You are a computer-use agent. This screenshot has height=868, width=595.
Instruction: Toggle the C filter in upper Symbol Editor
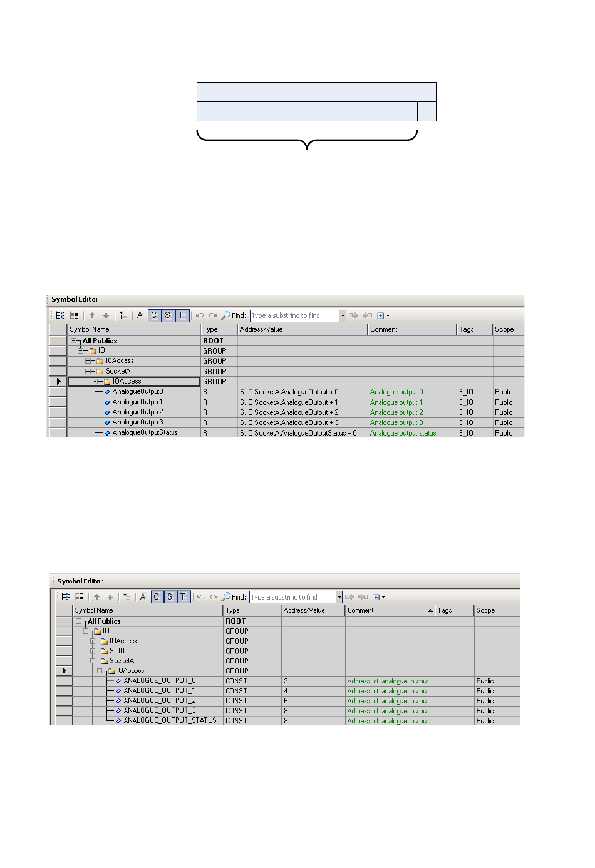154,315
